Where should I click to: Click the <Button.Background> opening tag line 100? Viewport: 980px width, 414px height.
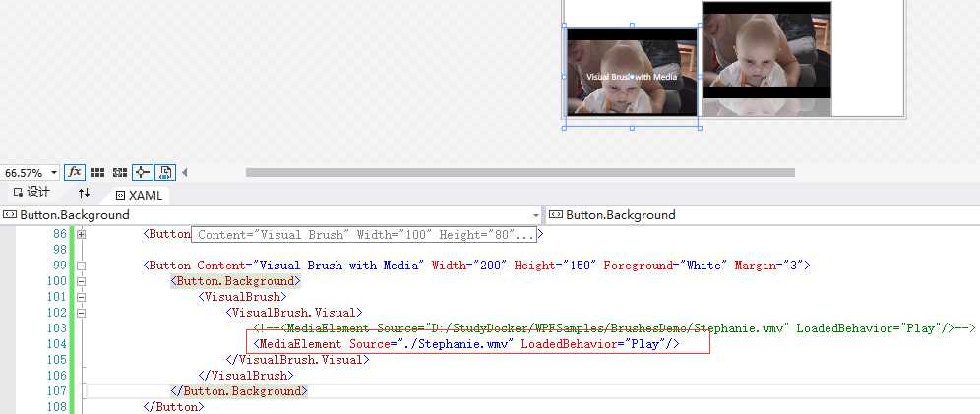[235, 281]
